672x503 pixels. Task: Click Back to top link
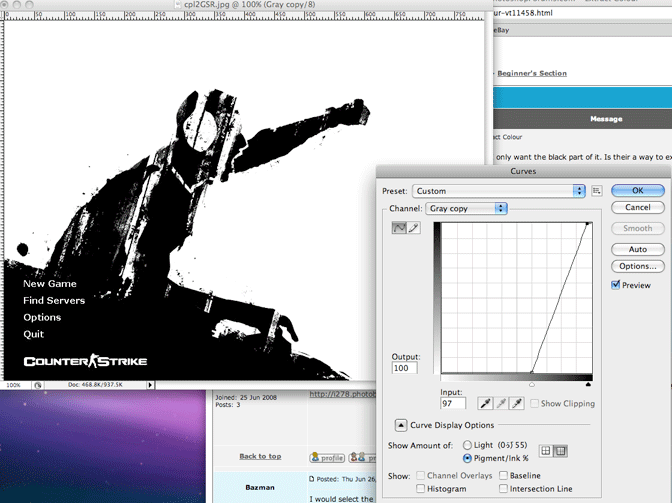260,456
